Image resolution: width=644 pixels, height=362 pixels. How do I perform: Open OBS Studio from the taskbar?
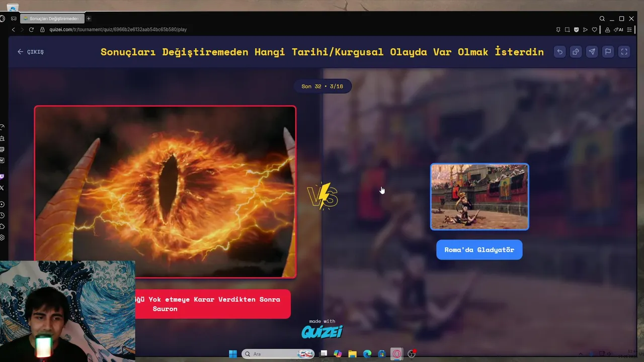[412, 354]
